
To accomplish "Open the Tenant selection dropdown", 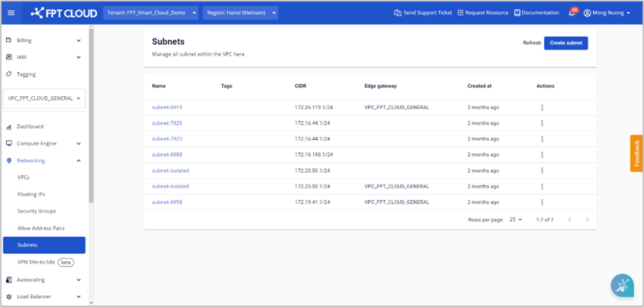I will (x=151, y=13).
